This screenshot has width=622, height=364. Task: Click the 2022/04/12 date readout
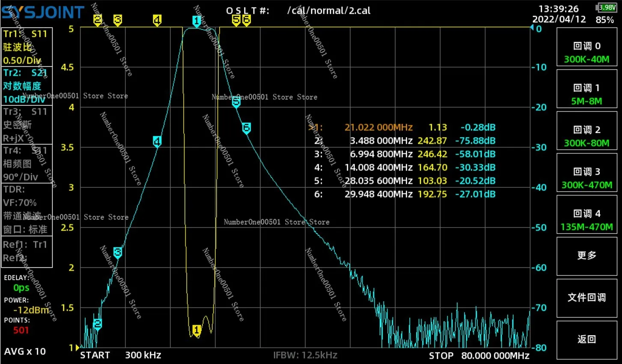(x=559, y=19)
